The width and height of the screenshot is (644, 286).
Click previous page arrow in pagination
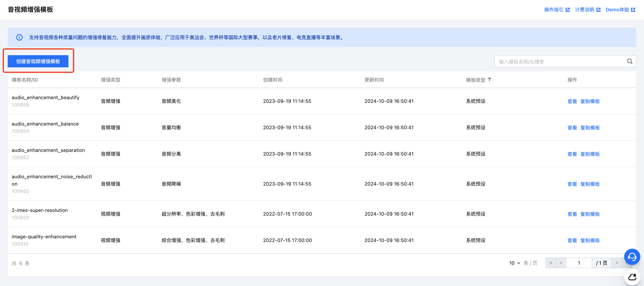tap(561, 263)
